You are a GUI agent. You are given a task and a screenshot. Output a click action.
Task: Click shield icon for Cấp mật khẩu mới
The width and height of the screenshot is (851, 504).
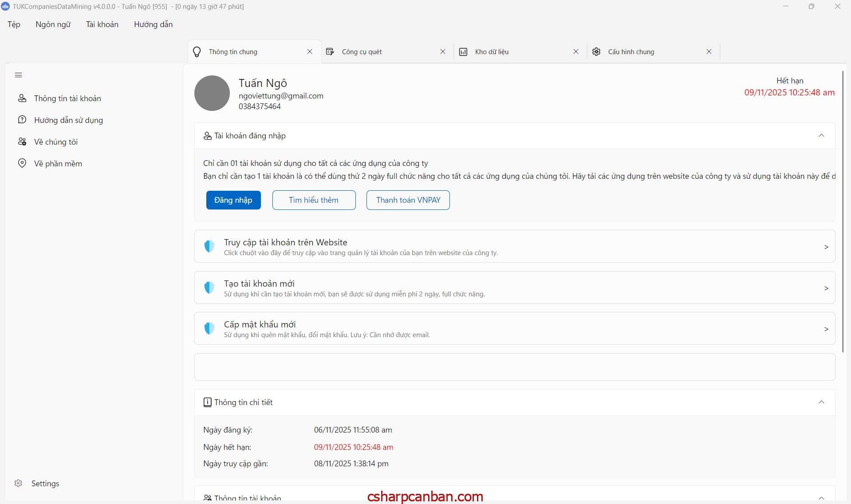(209, 328)
